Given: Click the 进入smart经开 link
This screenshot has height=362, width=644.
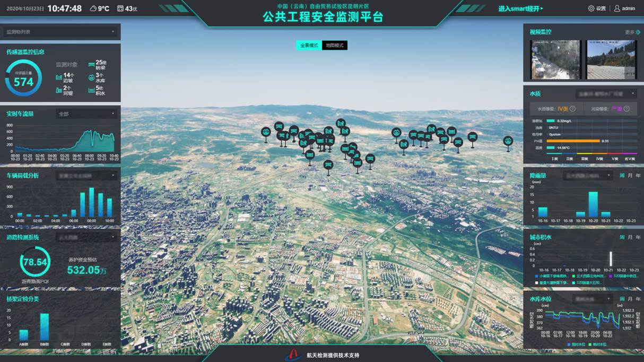Looking at the screenshot, I should tap(520, 8).
